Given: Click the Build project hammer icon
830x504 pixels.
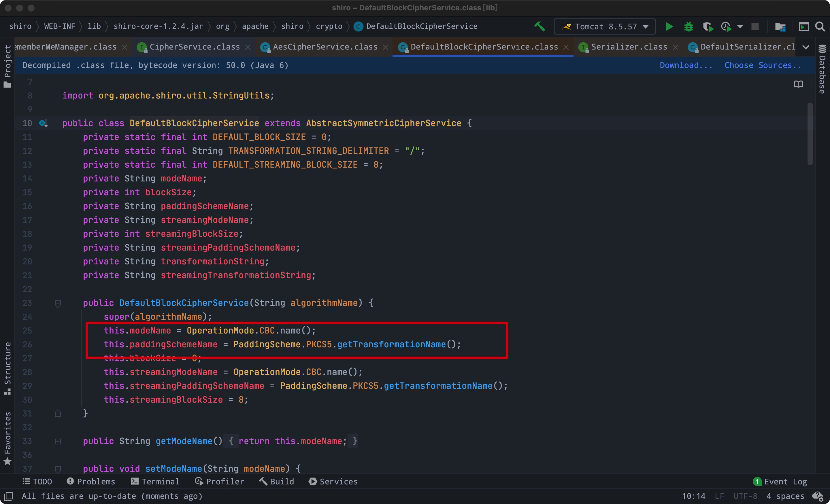Looking at the screenshot, I should (x=539, y=26).
